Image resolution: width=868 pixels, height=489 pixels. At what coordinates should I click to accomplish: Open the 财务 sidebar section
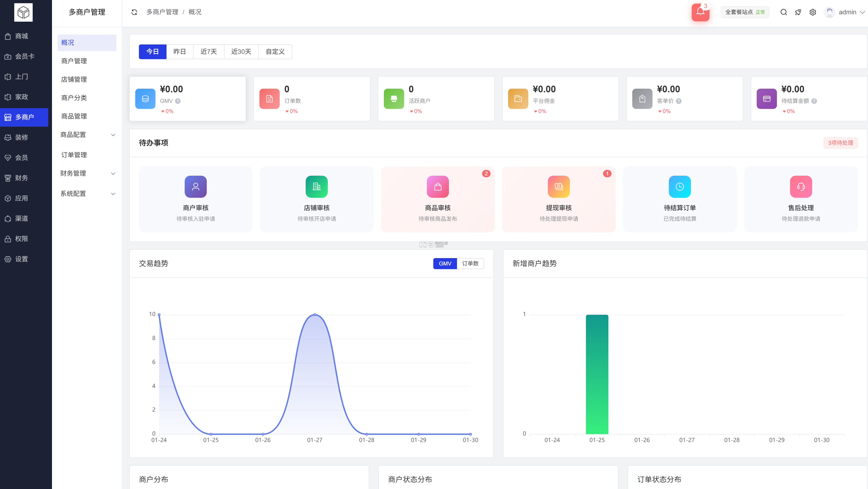[x=24, y=178]
